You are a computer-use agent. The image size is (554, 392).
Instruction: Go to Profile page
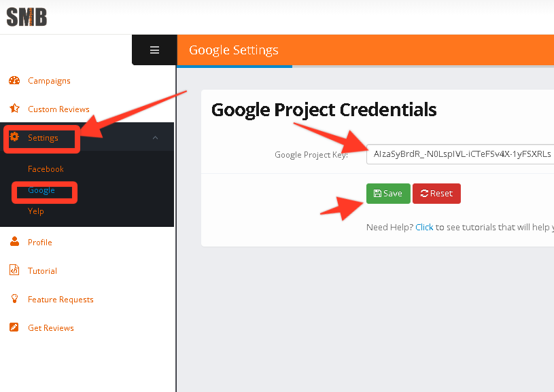(40, 243)
